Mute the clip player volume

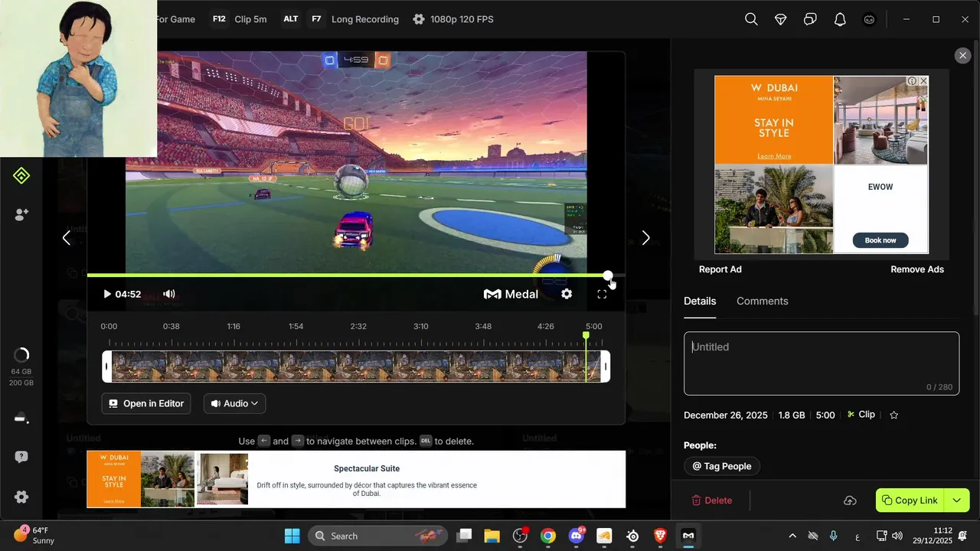click(169, 294)
